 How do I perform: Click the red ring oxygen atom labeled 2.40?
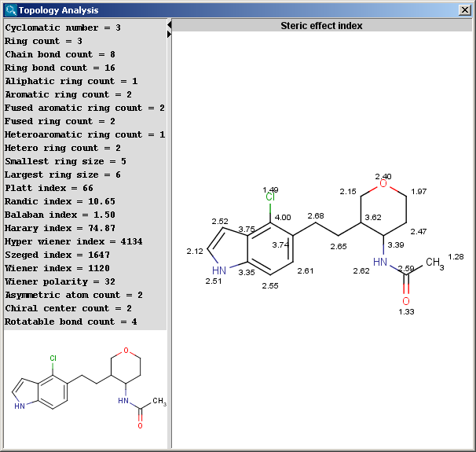pos(383,185)
